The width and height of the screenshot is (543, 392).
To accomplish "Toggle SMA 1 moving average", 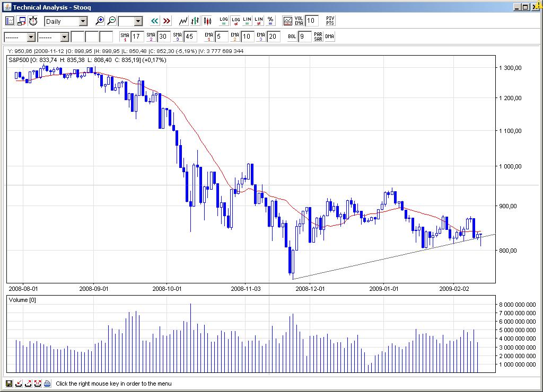I will [125, 37].
